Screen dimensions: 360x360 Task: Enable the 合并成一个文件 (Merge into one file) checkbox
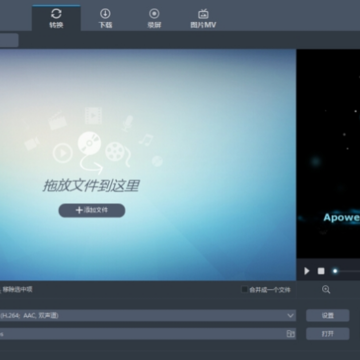(245, 290)
